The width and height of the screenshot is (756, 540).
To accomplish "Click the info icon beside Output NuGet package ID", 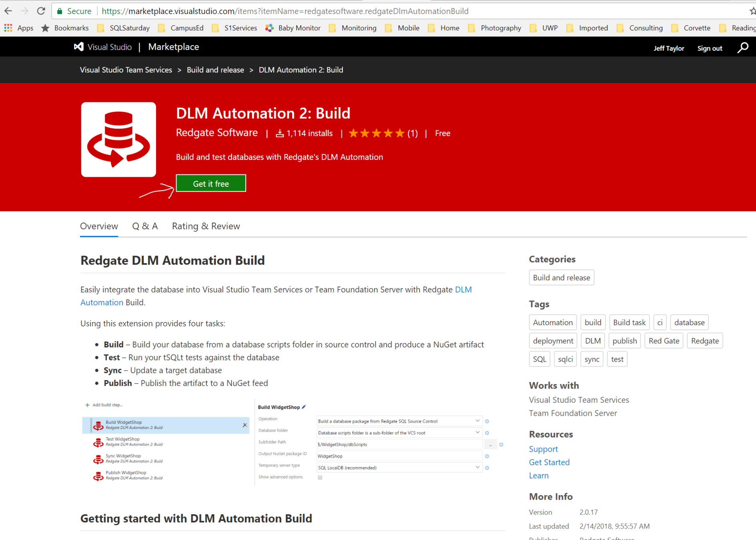I will [x=487, y=456].
